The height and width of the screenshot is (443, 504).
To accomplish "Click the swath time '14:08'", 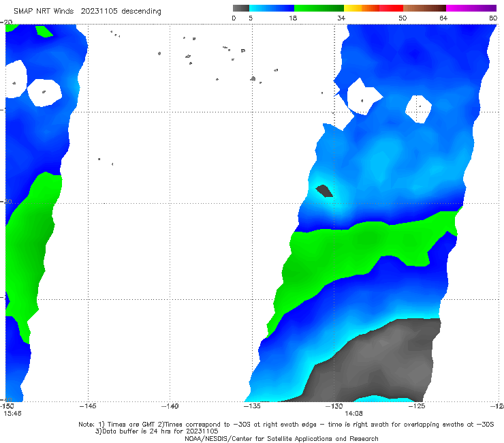I will click(x=353, y=414).
